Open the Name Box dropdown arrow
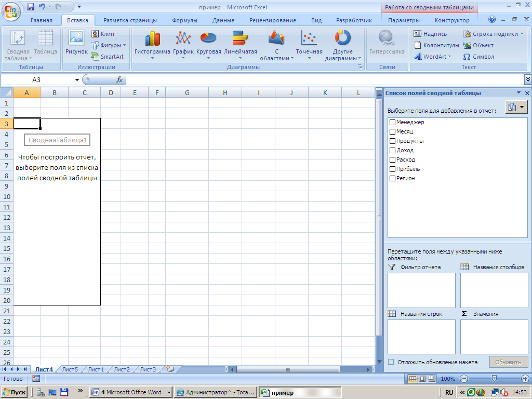 [x=77, y=79]
